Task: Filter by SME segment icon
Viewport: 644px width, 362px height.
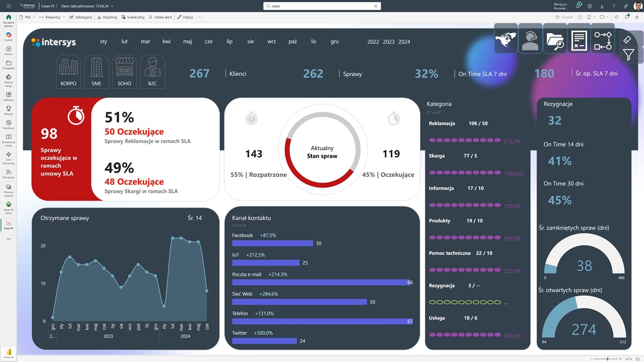Action: (96, 71)
